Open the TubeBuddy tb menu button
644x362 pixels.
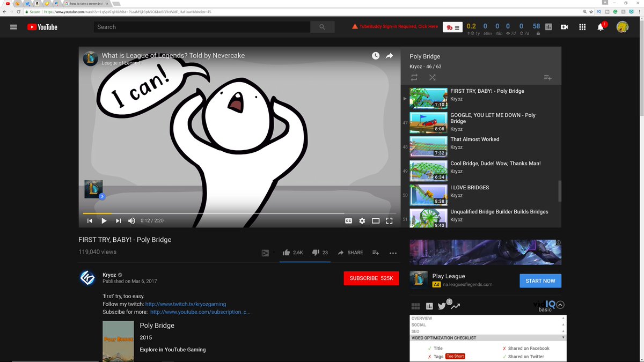point(453,27)
